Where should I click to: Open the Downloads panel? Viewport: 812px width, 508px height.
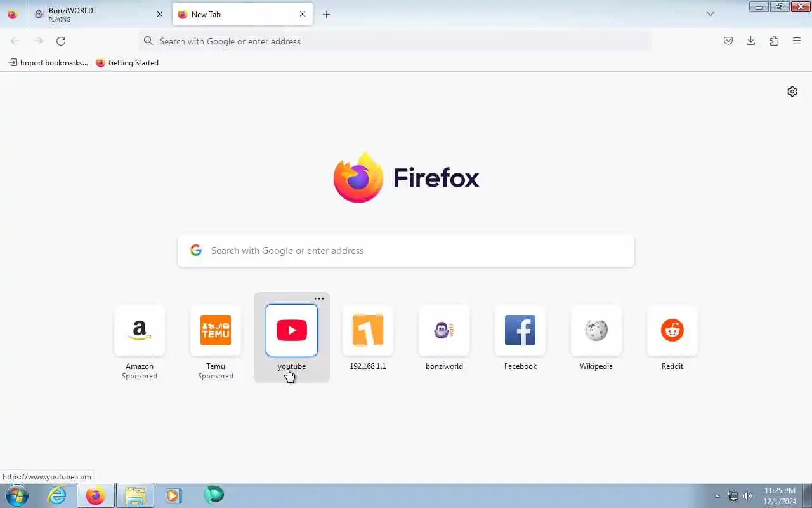(751, 41)
